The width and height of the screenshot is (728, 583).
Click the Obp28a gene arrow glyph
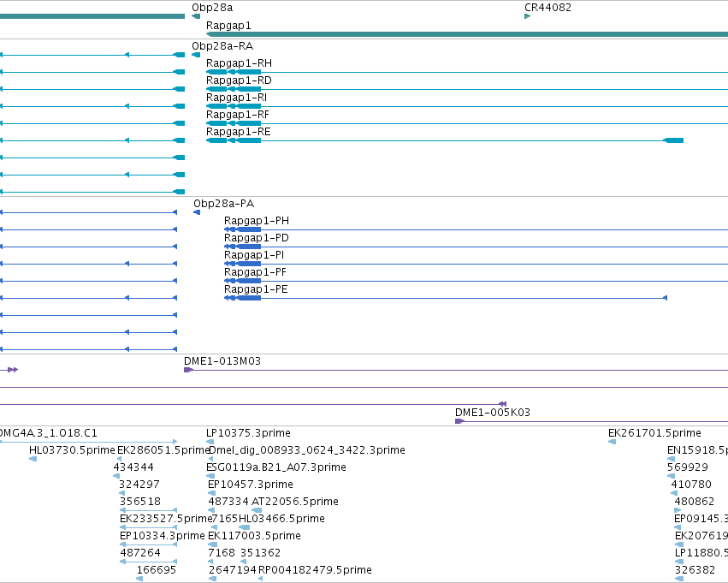pos(196,16)
